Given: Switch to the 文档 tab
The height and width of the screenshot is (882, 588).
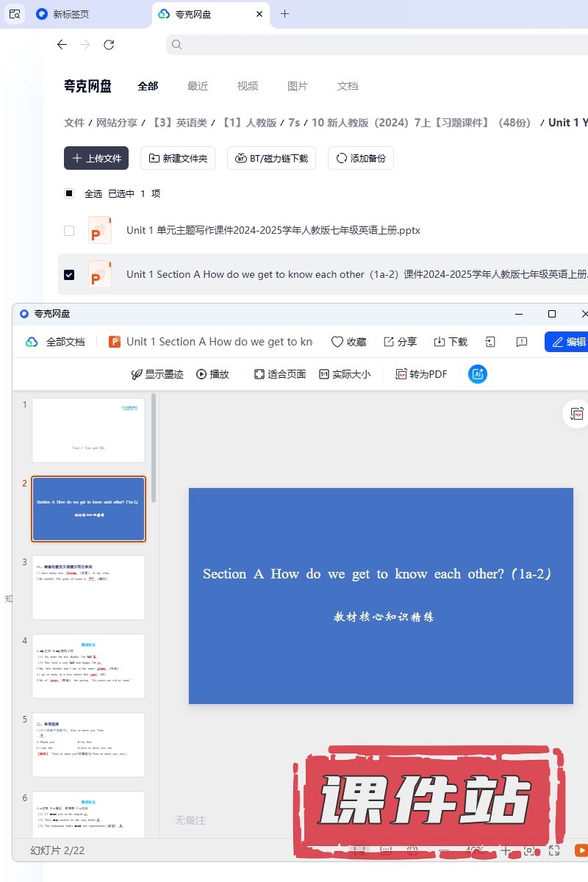Looking at the screenshot, I should (x=348, y=86).
